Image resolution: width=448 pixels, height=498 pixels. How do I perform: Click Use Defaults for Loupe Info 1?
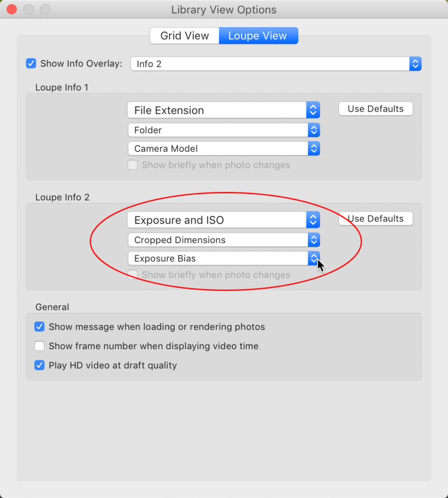[x=376, y=109]
